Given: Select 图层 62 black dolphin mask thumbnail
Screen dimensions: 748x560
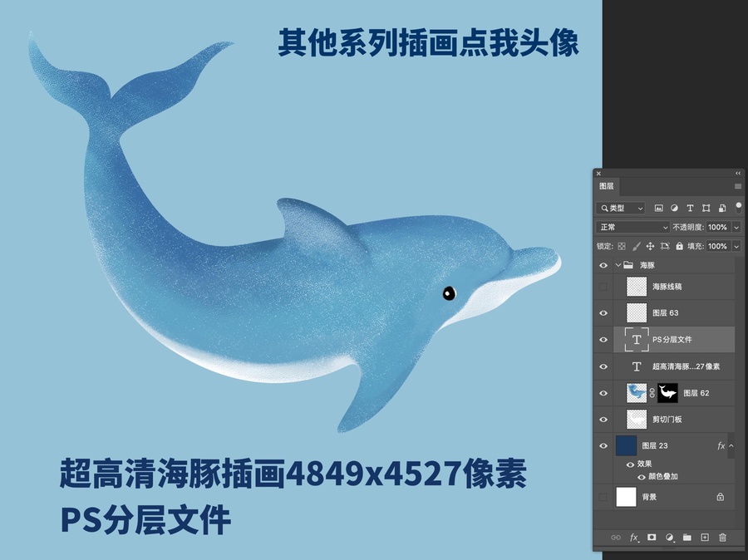Looking at the screenshot, I should [667, 393].
